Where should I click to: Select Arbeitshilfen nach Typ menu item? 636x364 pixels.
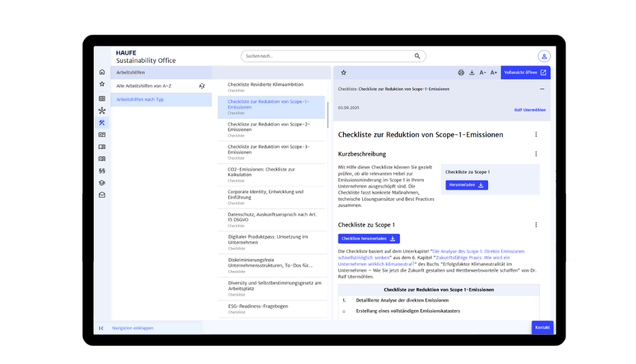click(140, 99)
